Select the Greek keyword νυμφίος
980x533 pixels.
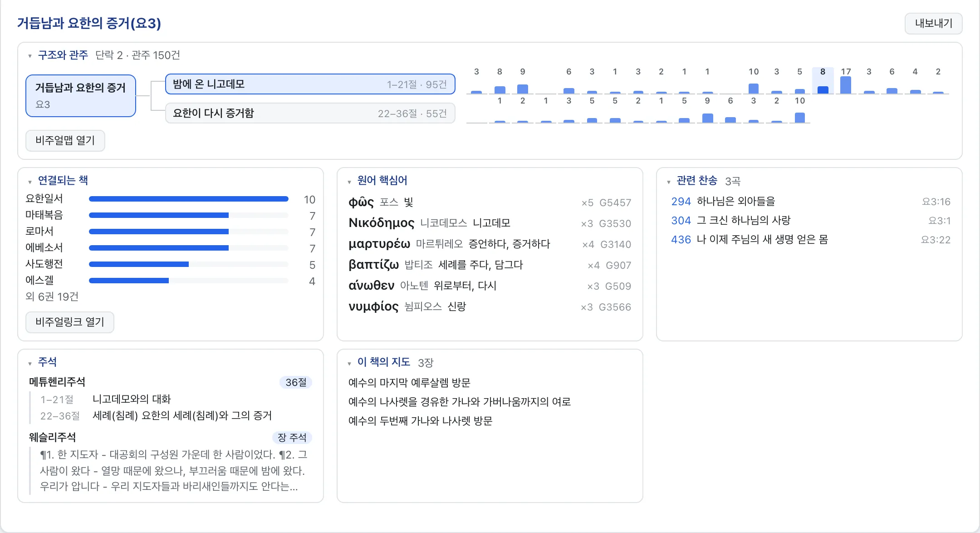490,306
